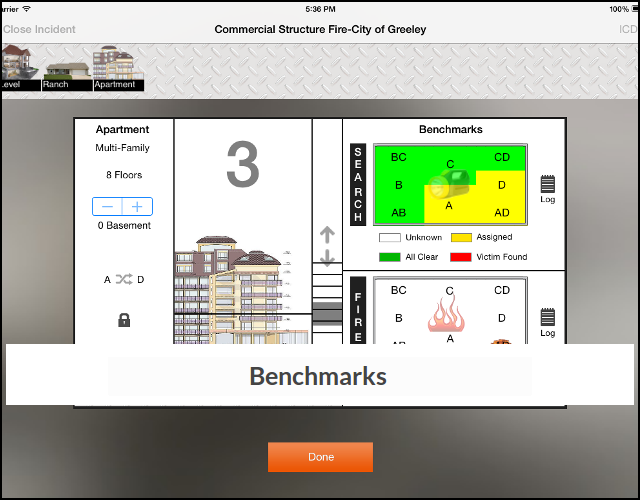Image resolution: width=640 pixels, height=500 pixels.
Task: Click the down arrow to go down a floor
Action: click(x=327, y=259)
